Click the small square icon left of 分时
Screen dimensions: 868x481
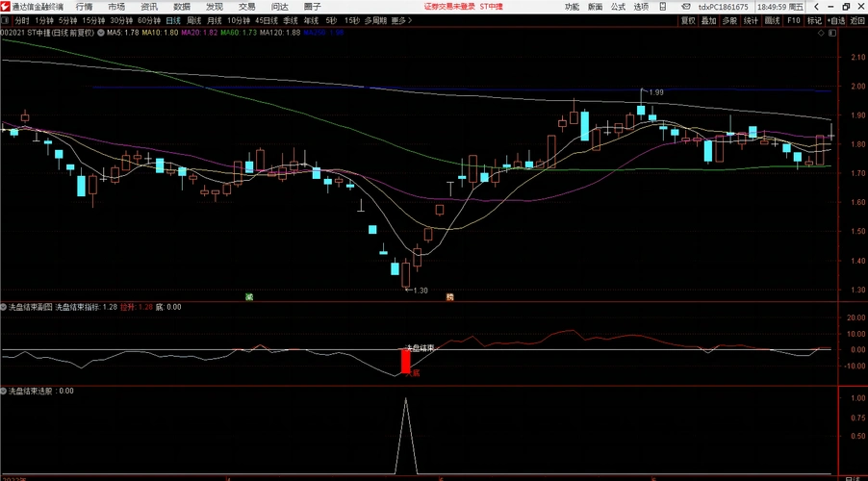click(x=7, y=20)
